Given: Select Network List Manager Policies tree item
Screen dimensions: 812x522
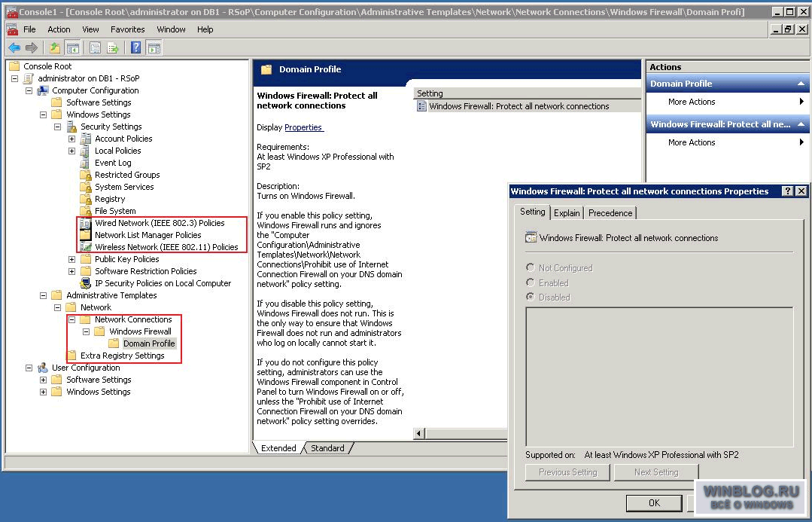Looking at the screenshot, I should tap(147, 235).
